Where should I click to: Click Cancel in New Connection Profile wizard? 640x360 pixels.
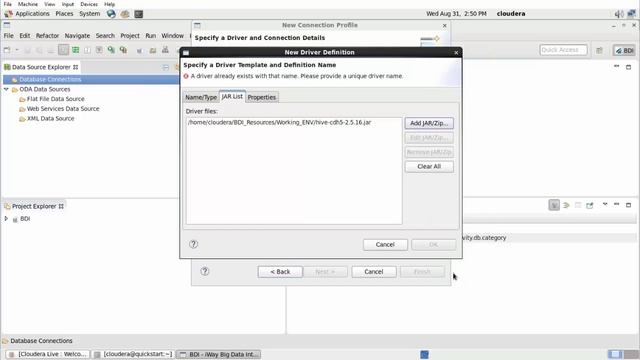click(x=374, y=272)
